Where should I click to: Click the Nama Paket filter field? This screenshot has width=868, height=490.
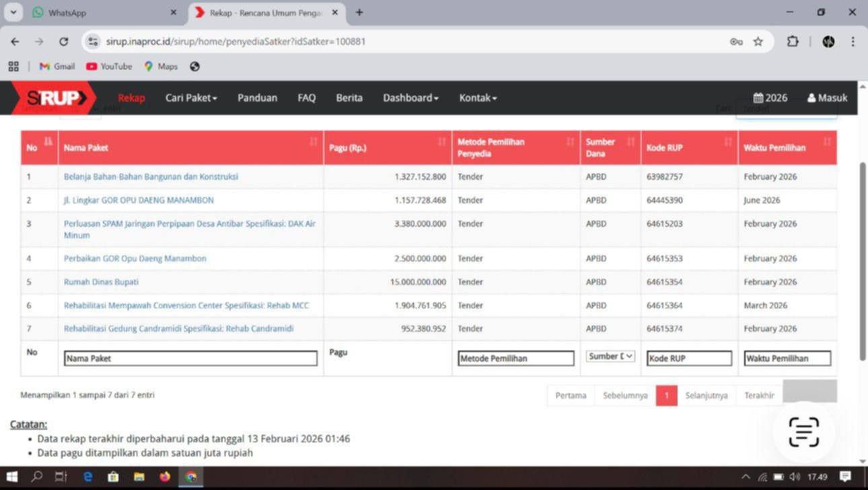point(190,359)
